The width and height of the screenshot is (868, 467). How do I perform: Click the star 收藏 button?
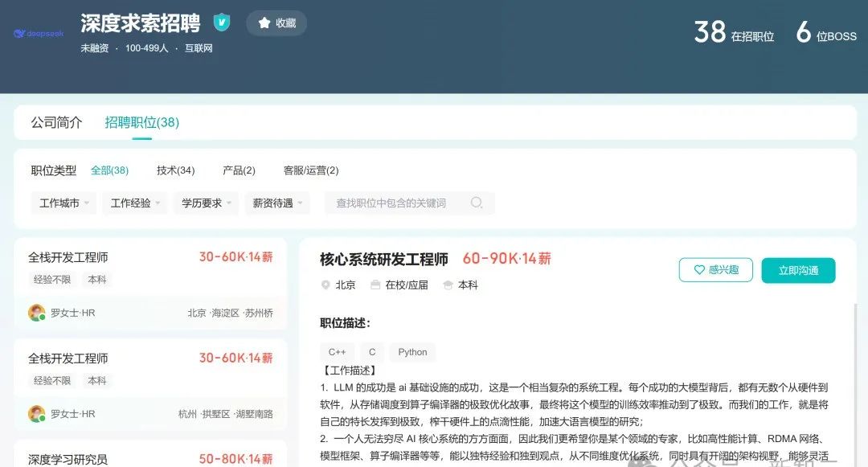[276, 23]
